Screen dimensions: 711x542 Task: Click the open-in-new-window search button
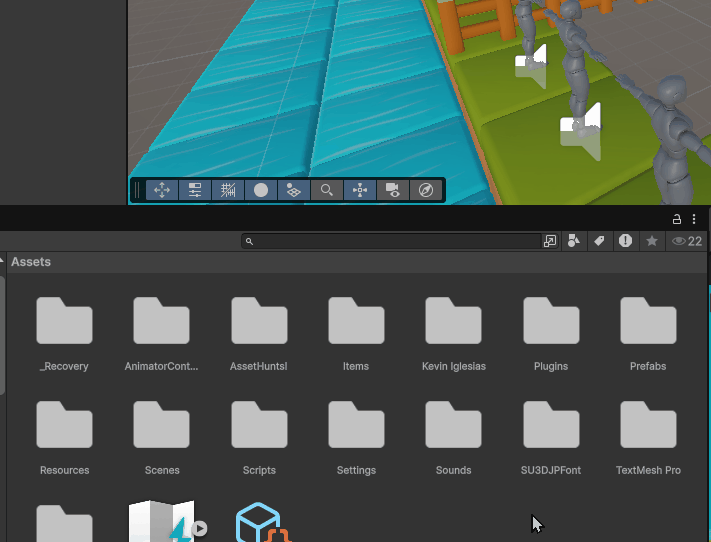coord(550,241)
